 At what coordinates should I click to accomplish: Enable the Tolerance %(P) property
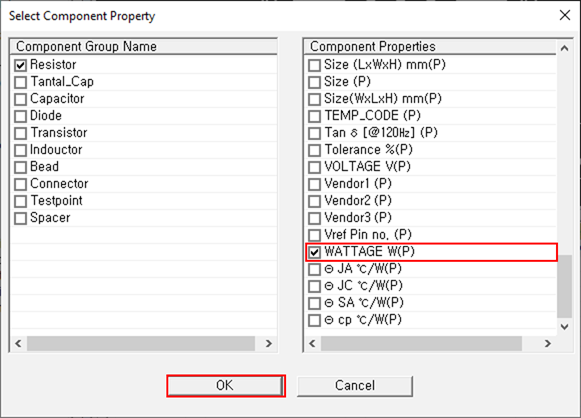[x=314, y=150]
